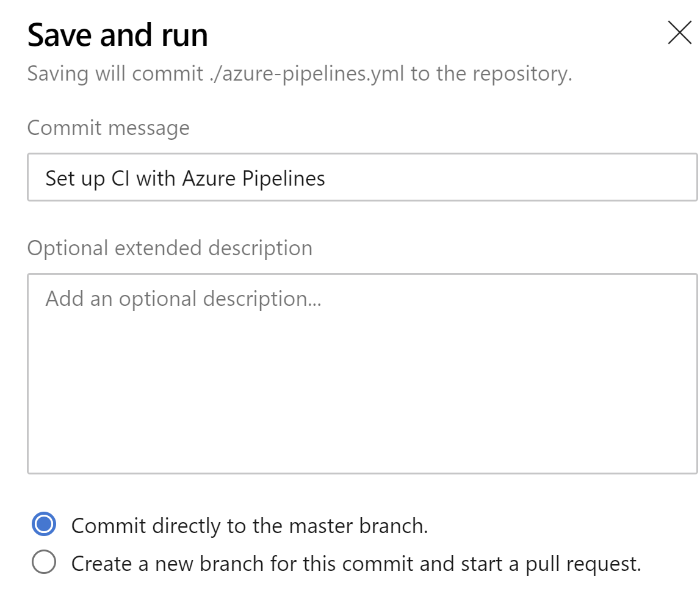Close the Save and run dialog
700x599 pixels.
click(x=679, y=33)
